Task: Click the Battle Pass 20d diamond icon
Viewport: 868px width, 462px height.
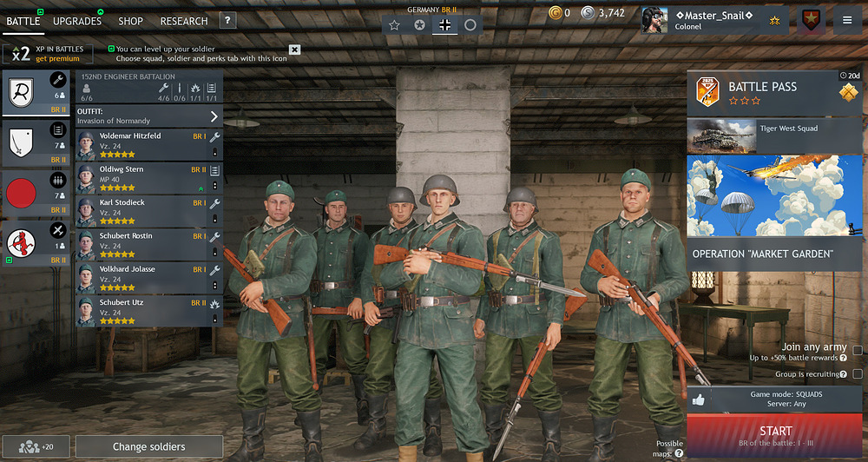Action: [x=849, y=93]
